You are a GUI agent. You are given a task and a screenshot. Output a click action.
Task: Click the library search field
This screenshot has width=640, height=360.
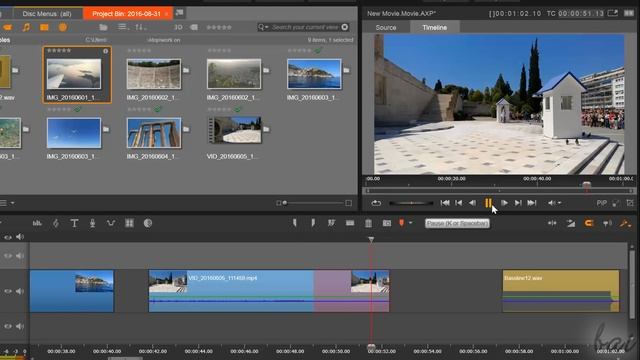pos(305,27)
